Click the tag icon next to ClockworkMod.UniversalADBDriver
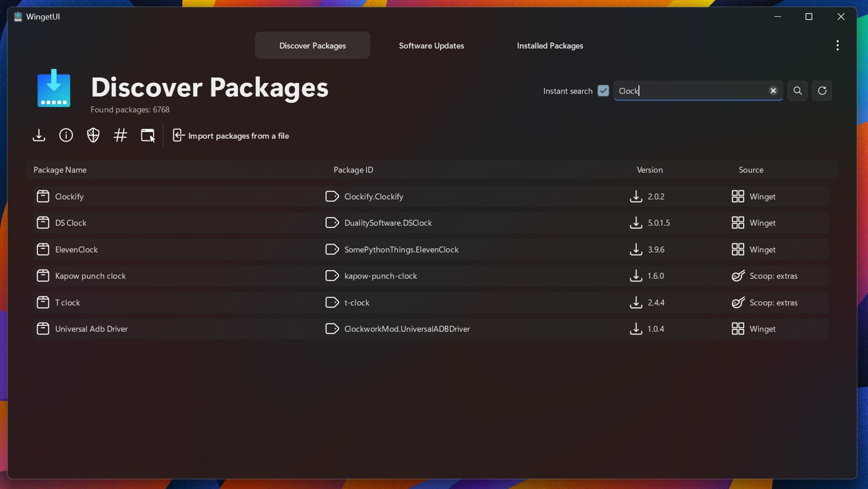Screen dimensions: 868x489 332,329
